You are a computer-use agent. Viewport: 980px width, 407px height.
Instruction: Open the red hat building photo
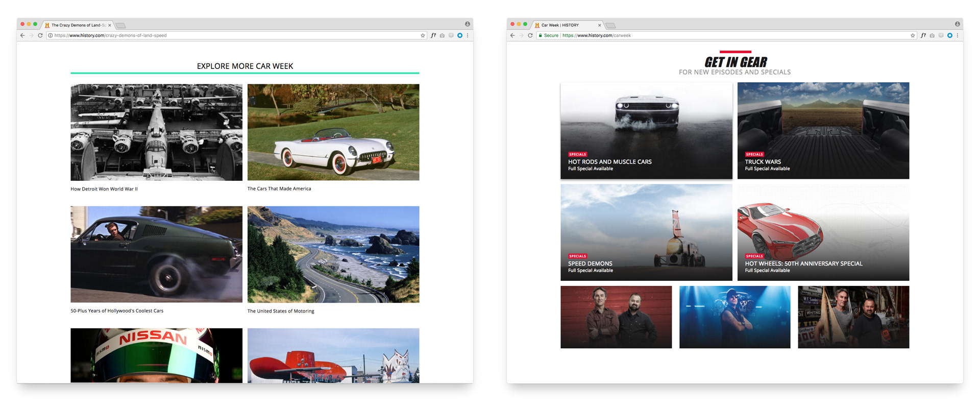pyautogui.click(x=333, y=355)
